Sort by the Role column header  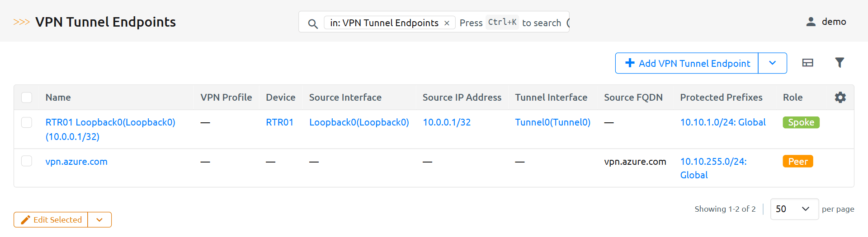pos(793,98)
